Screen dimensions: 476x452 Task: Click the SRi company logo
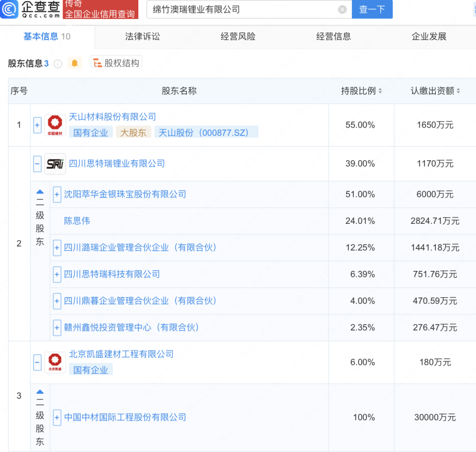(55, 164)
